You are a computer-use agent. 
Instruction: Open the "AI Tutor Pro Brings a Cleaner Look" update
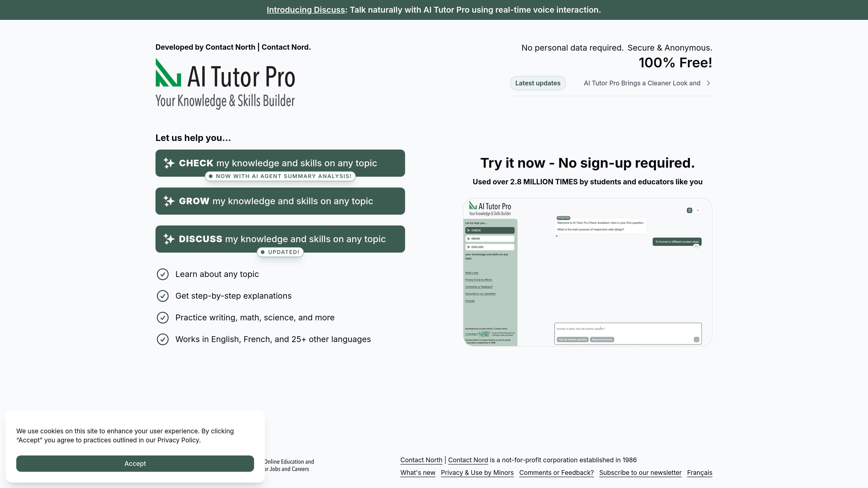(642, 83)
